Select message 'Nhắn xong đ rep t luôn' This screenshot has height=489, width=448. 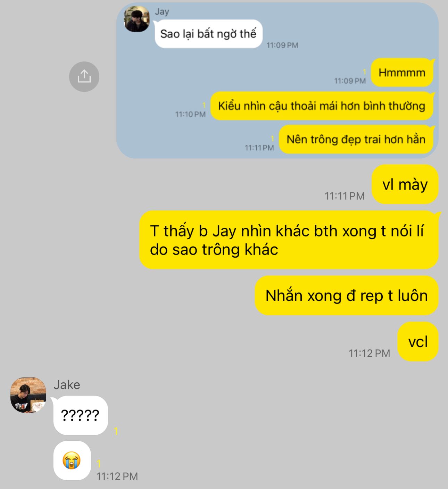[347, 296]
